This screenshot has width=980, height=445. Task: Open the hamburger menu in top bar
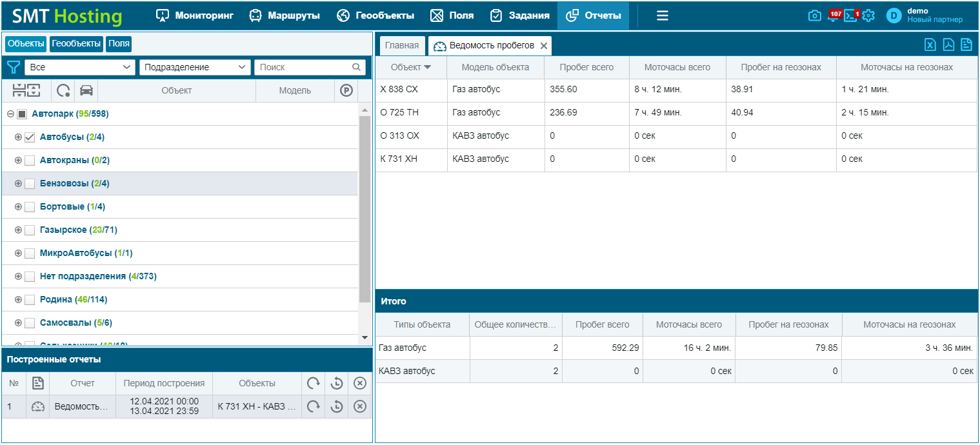click(663, 15)
